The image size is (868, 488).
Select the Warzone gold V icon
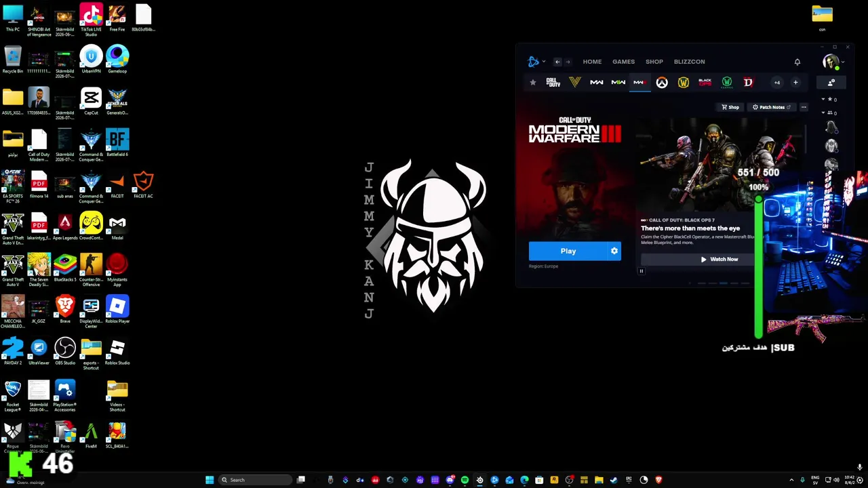point(575,83)
